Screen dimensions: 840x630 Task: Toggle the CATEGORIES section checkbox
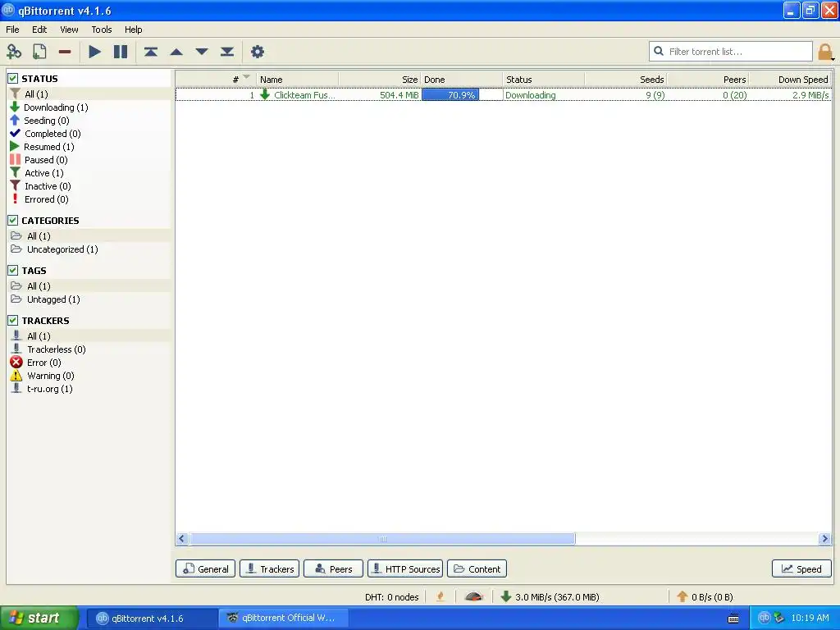point(13,220)
